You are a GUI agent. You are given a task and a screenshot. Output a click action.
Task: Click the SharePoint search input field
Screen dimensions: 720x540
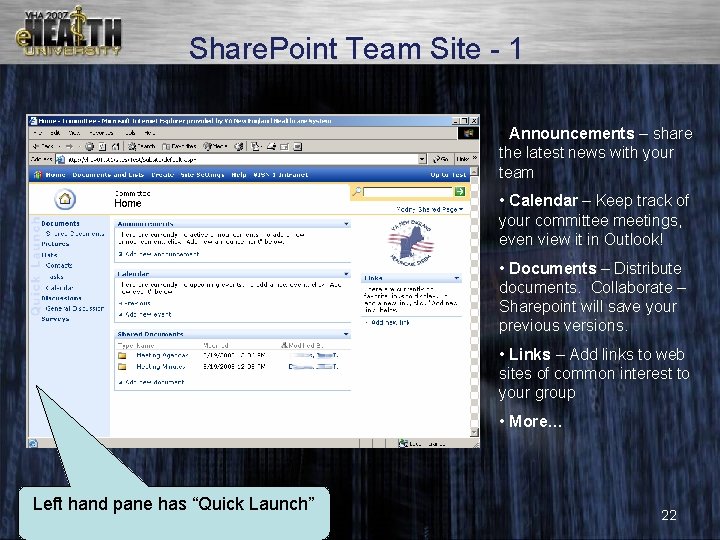click(x=408, y=191)
